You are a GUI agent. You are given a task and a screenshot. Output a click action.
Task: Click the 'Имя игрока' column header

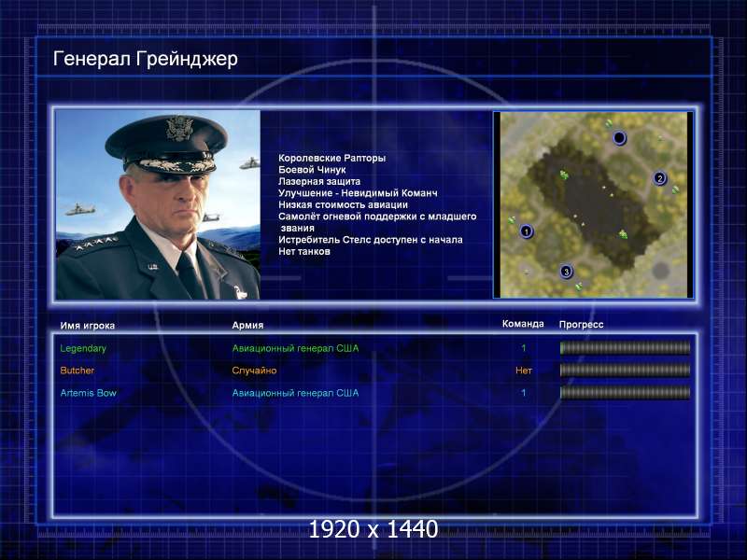click(87, 326)
